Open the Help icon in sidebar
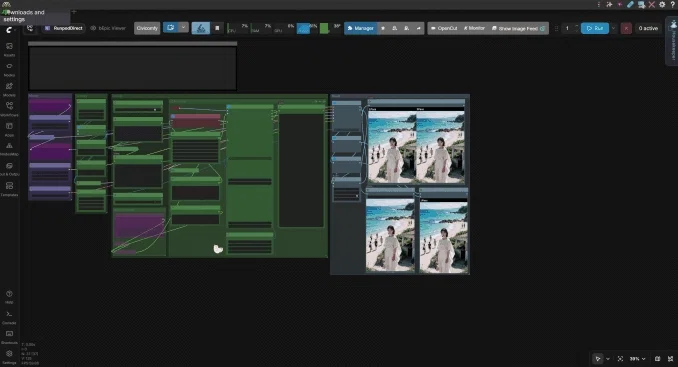Viewport: 678px width, 367px height. click(9, 297)
